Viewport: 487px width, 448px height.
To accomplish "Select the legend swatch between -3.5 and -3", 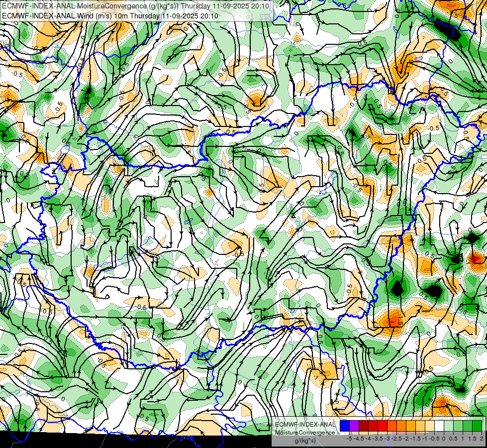I will 383,426.
